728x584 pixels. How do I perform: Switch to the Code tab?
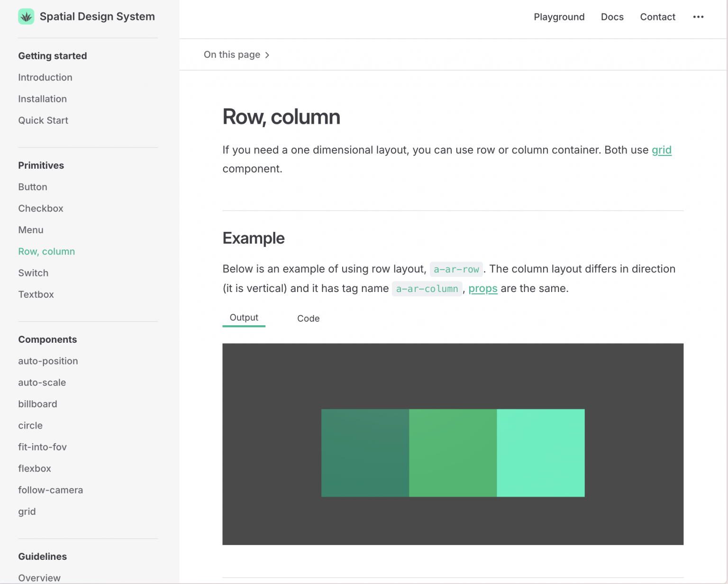308,319
